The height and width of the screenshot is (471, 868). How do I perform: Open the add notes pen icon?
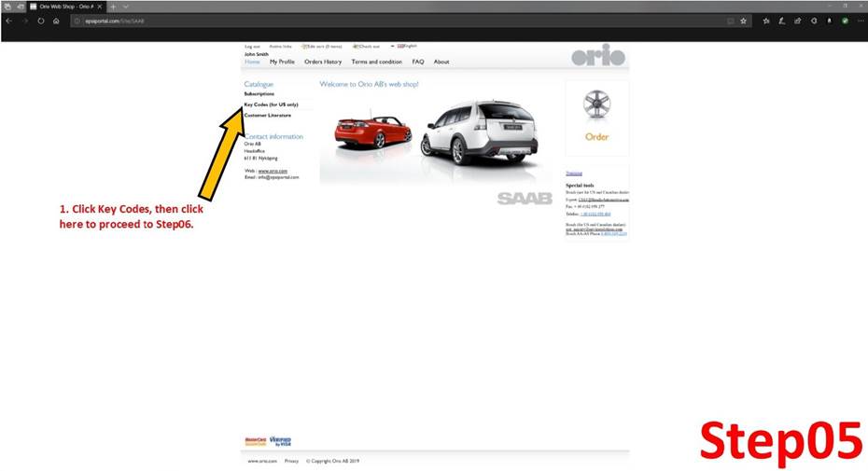coord(781,21)
